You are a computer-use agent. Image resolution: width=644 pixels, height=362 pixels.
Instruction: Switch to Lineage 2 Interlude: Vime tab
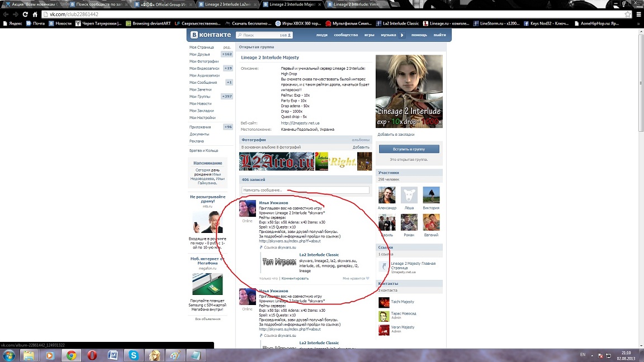356,4
